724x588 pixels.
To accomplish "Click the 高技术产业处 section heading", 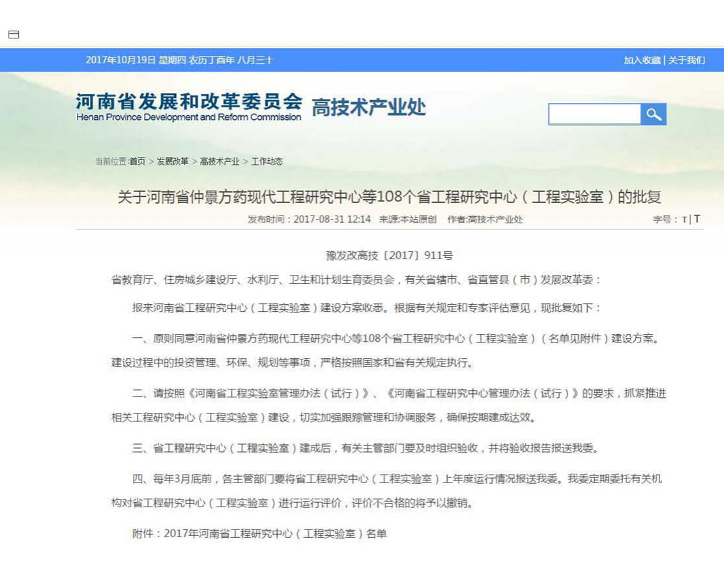I will tap(368, 107).
